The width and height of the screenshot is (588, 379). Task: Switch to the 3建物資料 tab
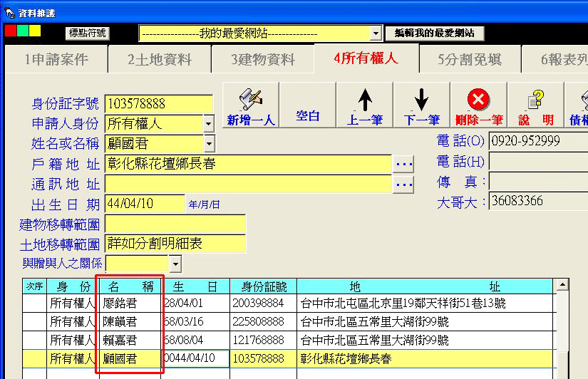263,60
